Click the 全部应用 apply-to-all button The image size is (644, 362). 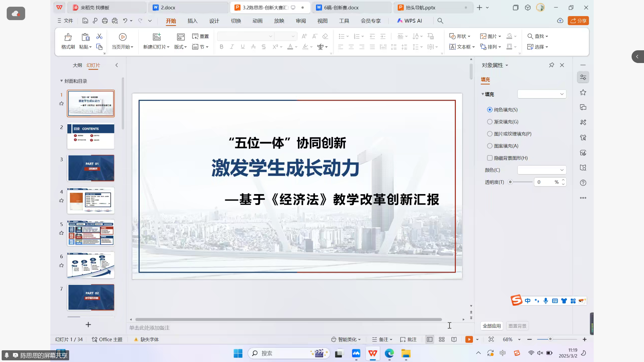tap(491, 325)
